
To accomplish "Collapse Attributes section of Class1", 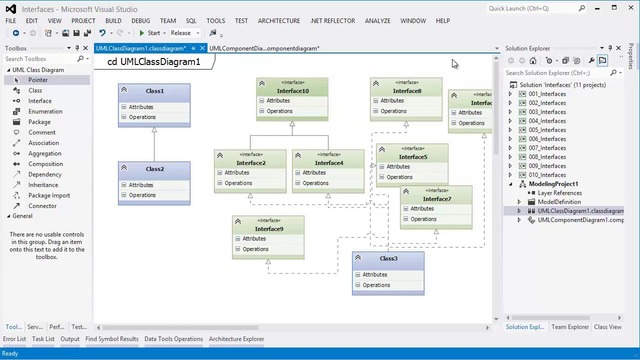I will pyautogui.click(x=124, y=107).
